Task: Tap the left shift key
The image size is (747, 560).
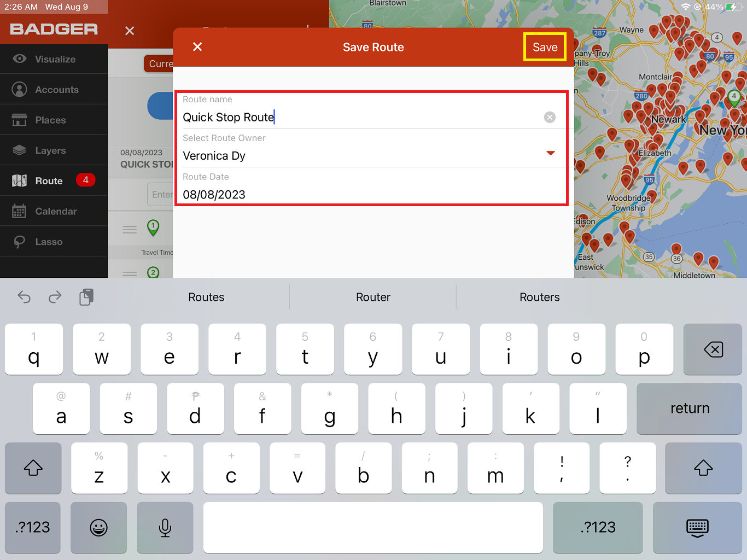Action: (x=33, y=468)
